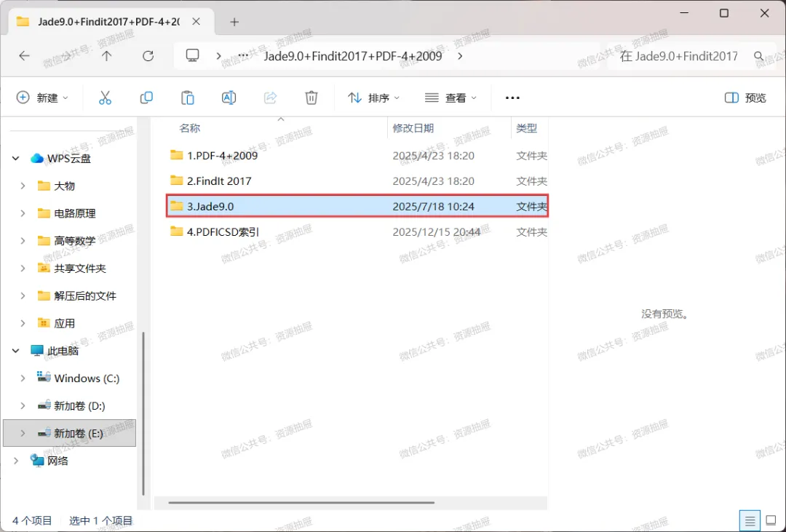Image resolution: width=786 pixels, height=532 pixels.
Task: Go forward with the right arrow
Action: pyautogui.click(x=65, y=55)
